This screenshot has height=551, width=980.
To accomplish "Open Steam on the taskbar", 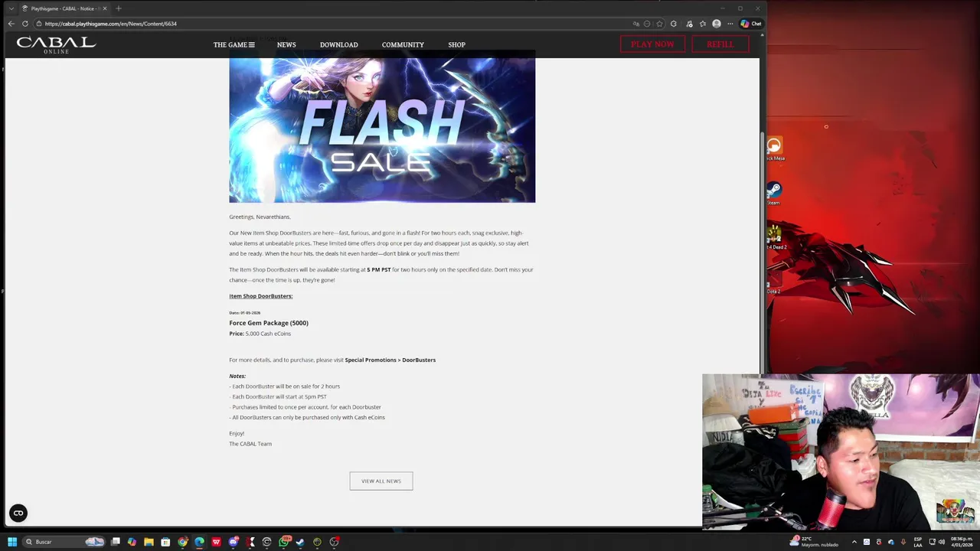I will 300,542.
